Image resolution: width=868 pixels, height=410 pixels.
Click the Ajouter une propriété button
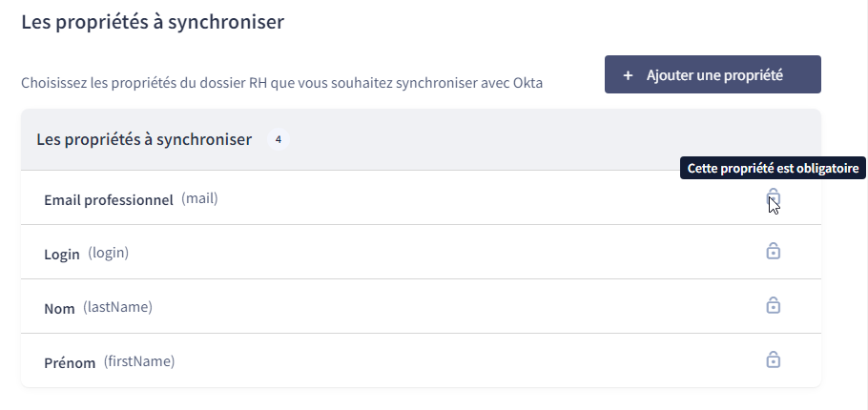click(x=713, y=74)
